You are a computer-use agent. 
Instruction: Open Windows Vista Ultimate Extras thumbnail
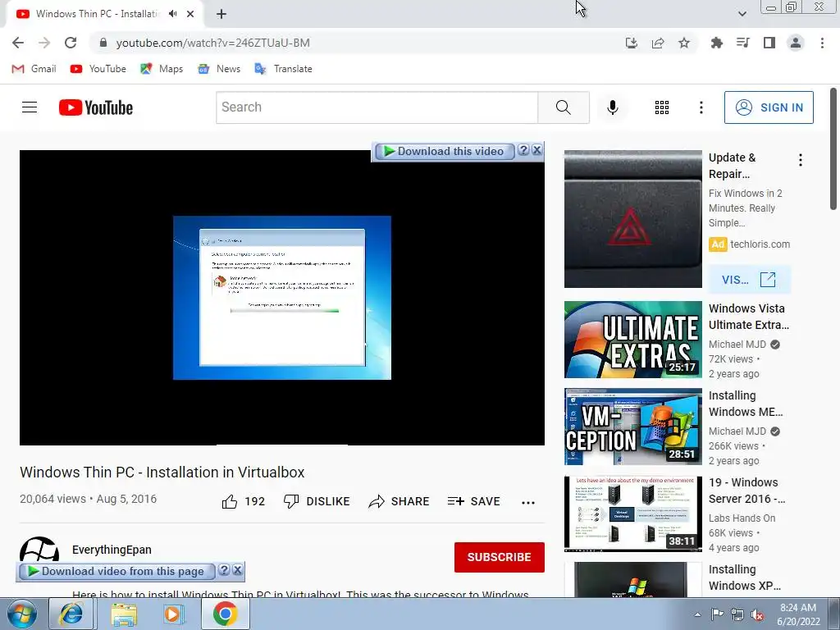tap(633, 340)
